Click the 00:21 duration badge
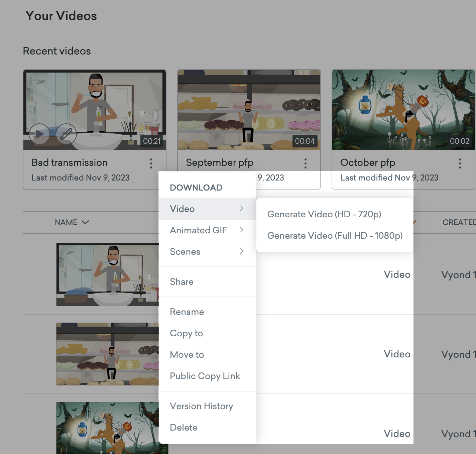 click(x=152, y=141)
